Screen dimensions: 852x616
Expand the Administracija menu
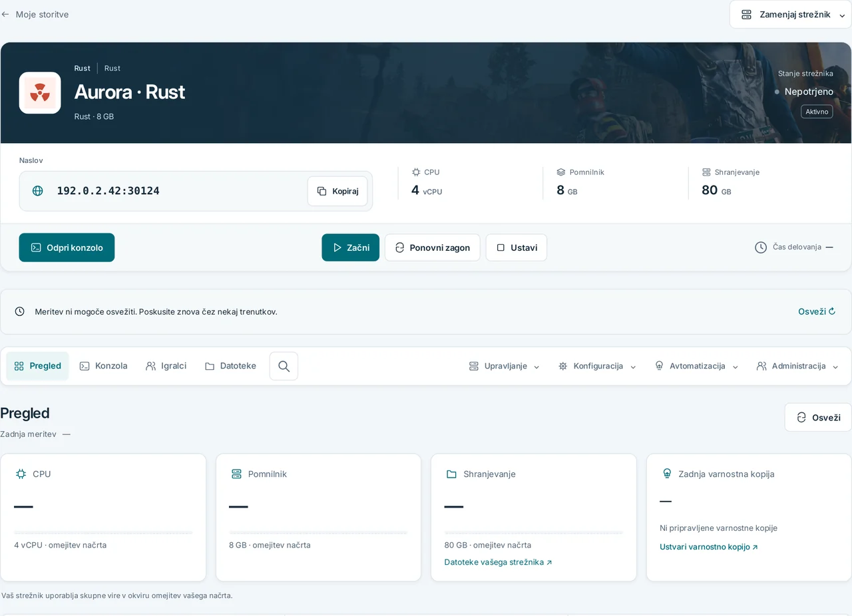pyautogui.click(x=797, y=366)
